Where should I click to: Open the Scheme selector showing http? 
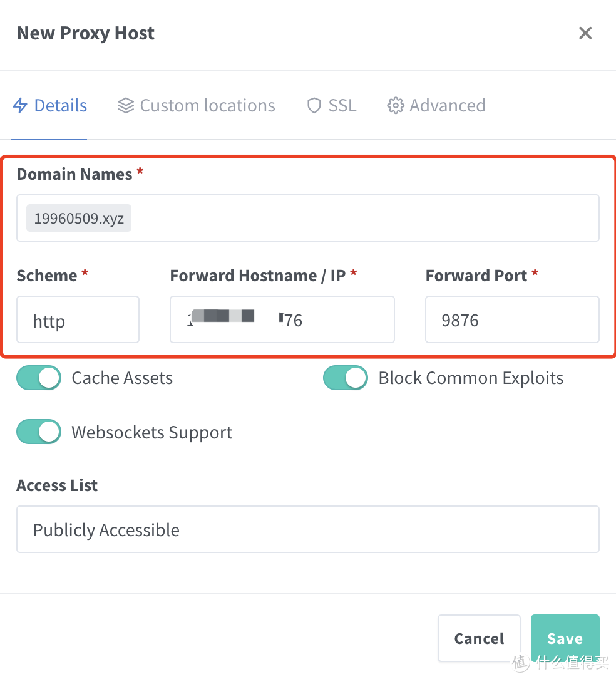[x=78, y=319]
